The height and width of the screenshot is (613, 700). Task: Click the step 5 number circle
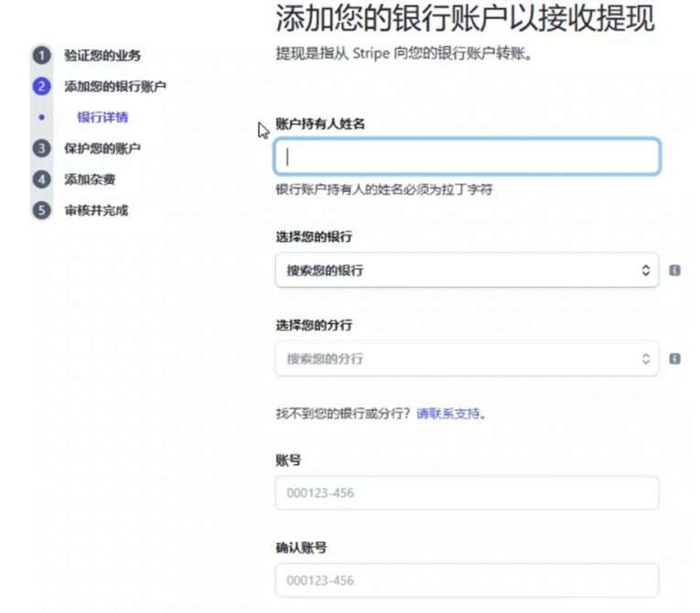click(x=40, y=210)
